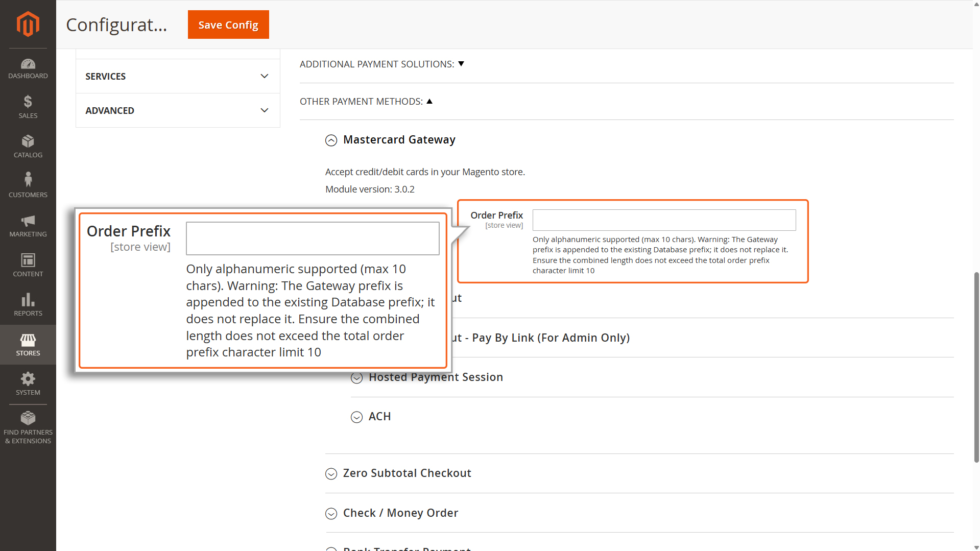Expand the Advanced configuration section

pyautogui.click(x=177, y=110)
